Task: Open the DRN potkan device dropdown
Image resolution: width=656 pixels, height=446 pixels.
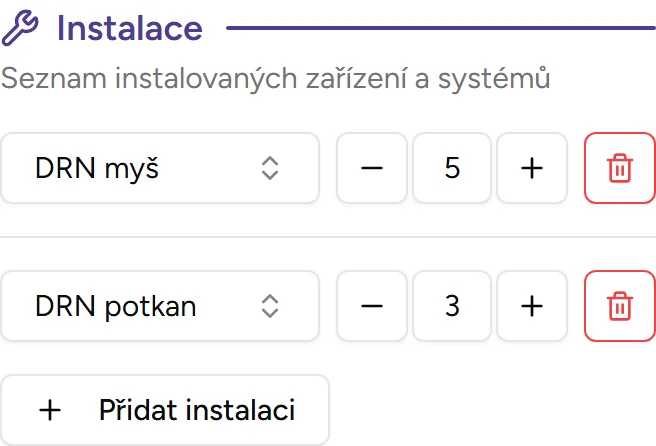Action: [x=160, y=306]
